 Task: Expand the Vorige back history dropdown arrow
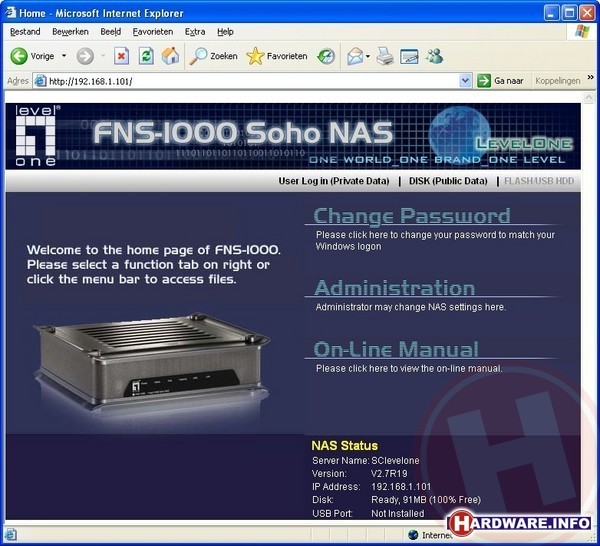tap(64, 56)
